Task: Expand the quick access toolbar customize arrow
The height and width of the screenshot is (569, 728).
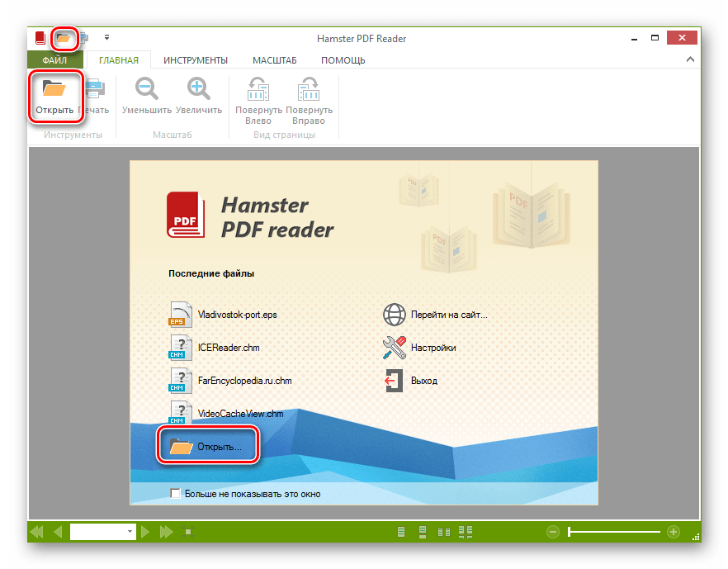Action: point(106,37)
